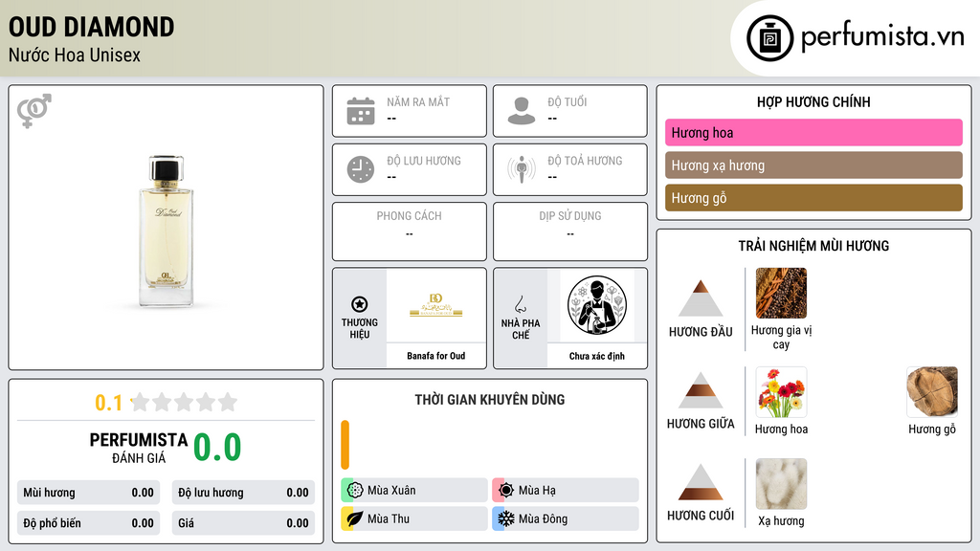
Task: Click the PERFUMISTA ĐÁNH GIÁ label
Action: point(139,448)
